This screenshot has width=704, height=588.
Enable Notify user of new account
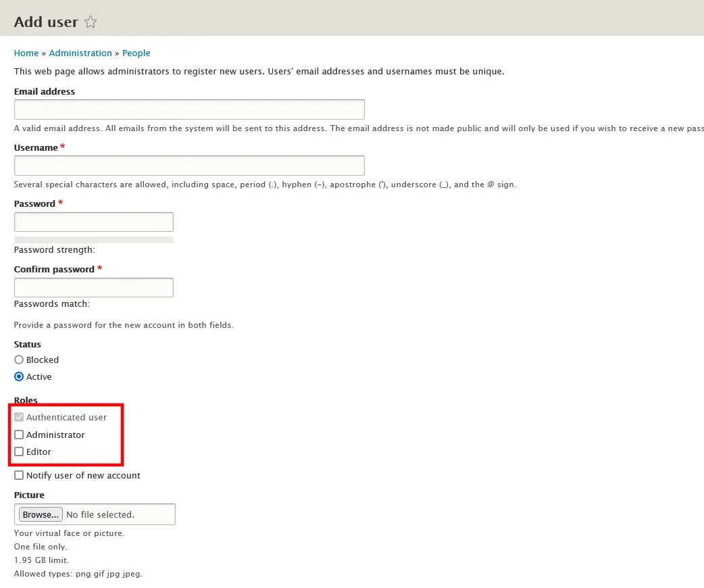pos(19,475)
